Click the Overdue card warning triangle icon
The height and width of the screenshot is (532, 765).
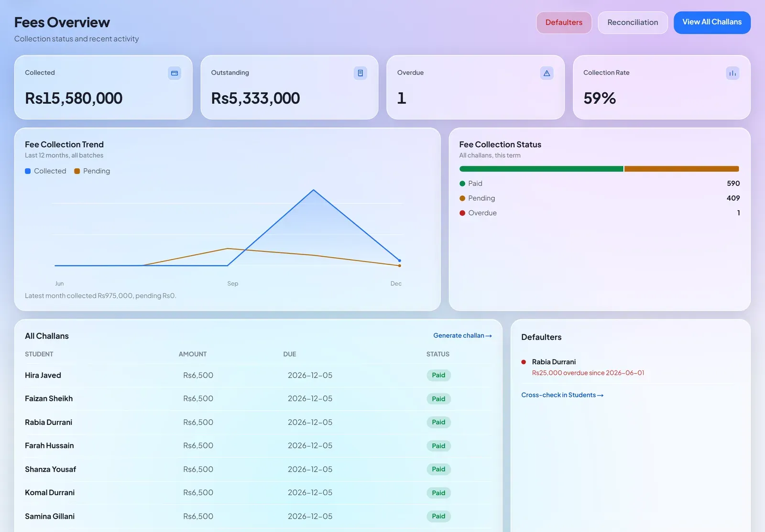(x=546, y=73)
